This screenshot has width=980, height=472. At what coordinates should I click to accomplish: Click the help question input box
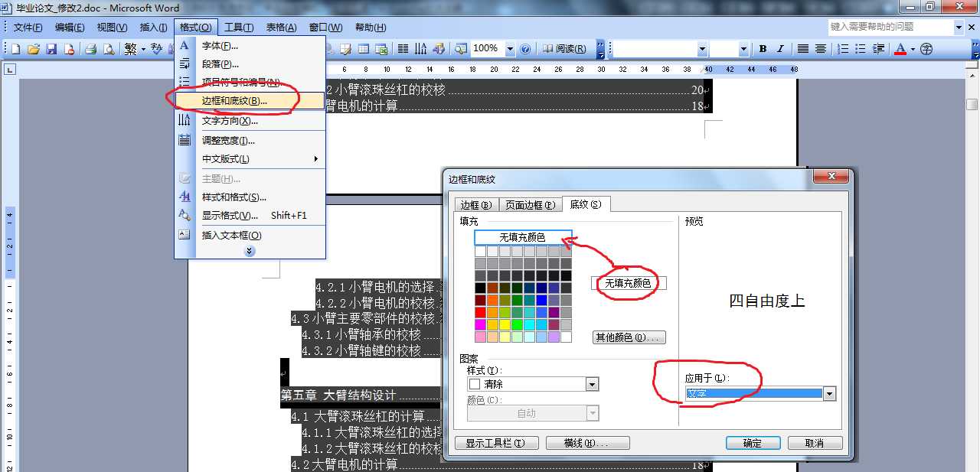891,27
